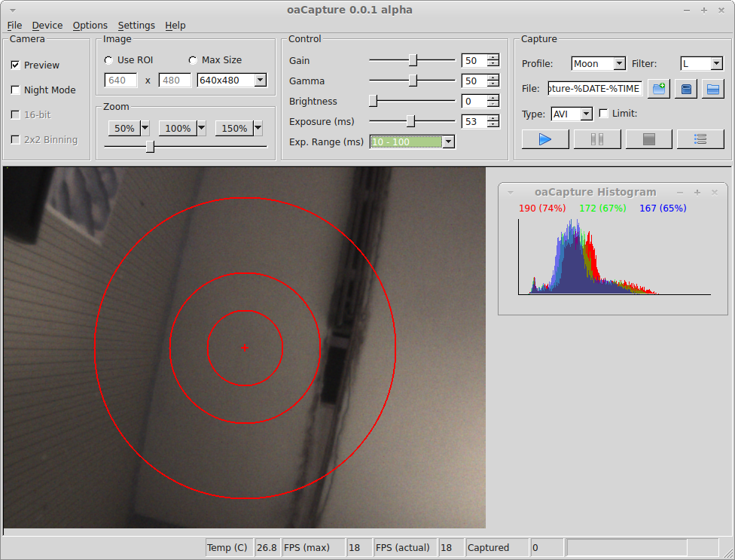Click the ROI height field showing 480

pos(175,80)
